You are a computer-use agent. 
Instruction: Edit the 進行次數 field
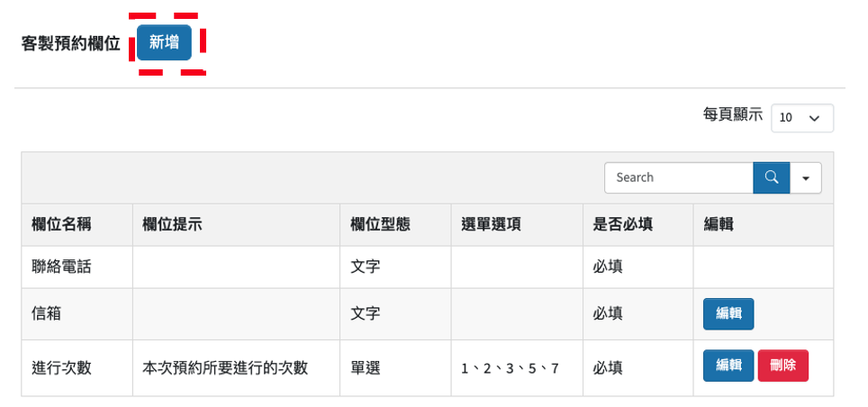click(728, 366)
